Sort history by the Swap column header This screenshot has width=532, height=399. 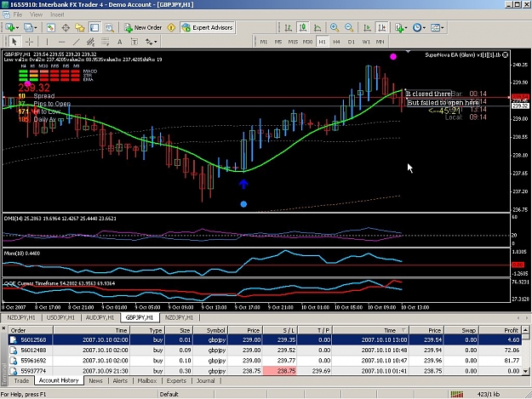click(461, 330)
